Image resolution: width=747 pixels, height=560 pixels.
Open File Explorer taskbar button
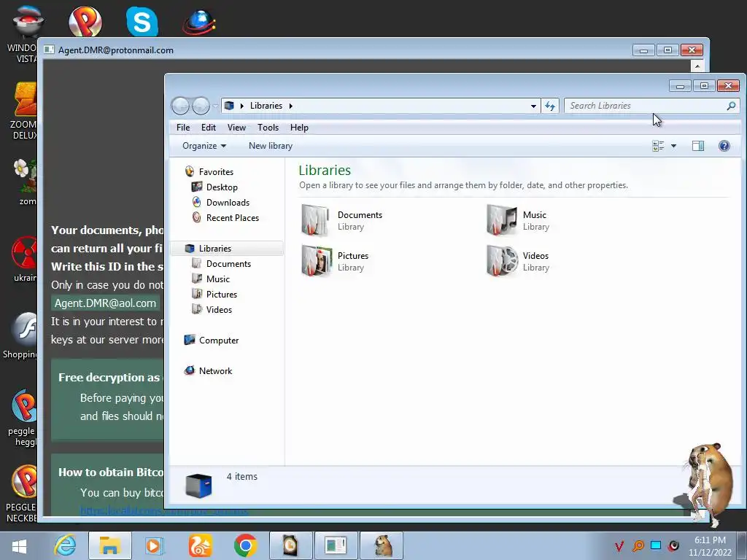[110, 545]
